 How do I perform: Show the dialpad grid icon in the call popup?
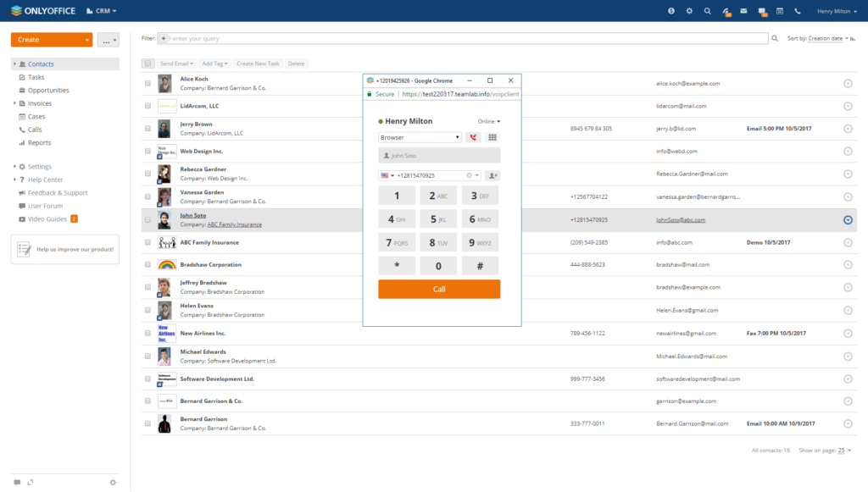click(492, 137)
